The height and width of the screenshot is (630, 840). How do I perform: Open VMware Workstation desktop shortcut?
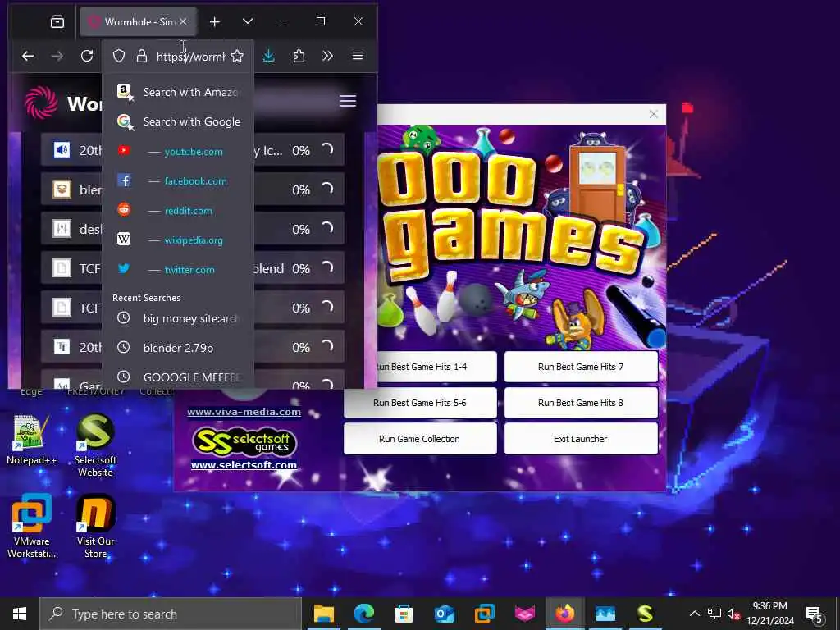point(31,526)
